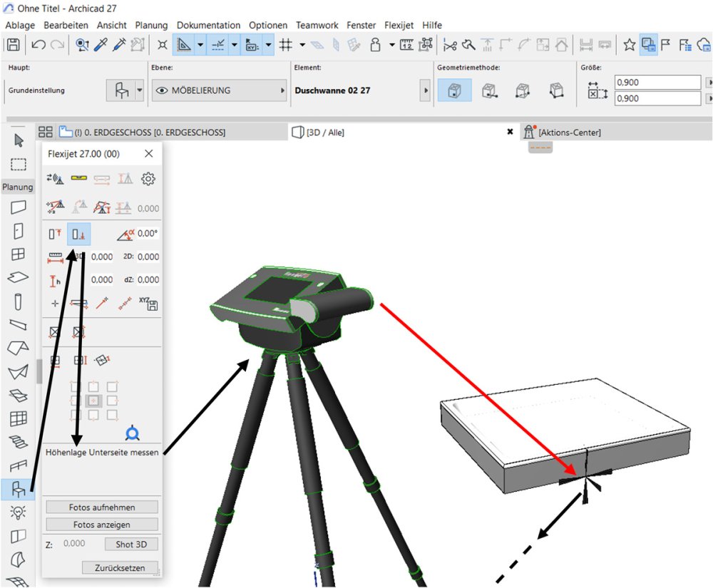Image resolution: width=713 pixels, height=588 pixels.
Task: Open the Hilfe menu
Action: 432,25
